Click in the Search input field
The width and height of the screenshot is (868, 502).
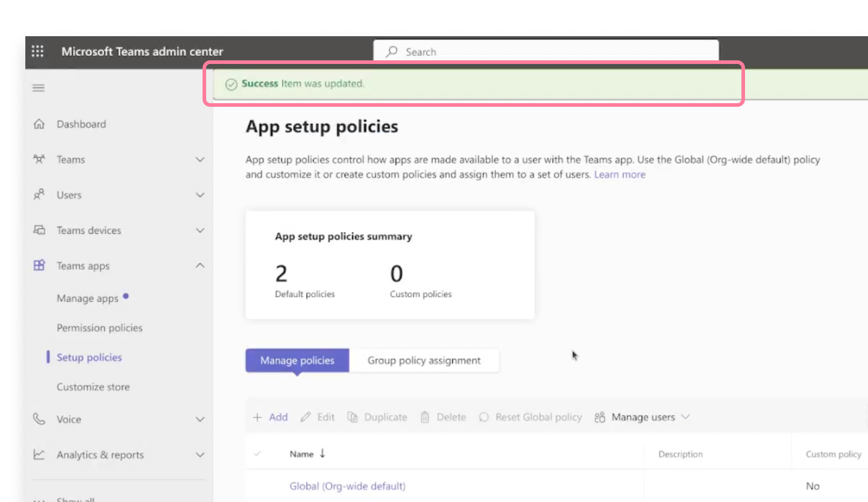(546, 52)
